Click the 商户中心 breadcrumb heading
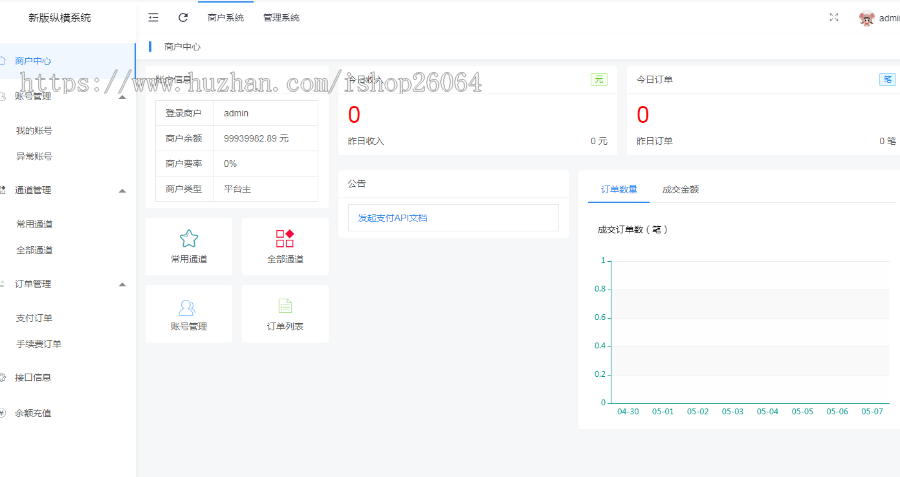Image resolution: width=900 pixels, height=477 pixels. pos(182,46)
